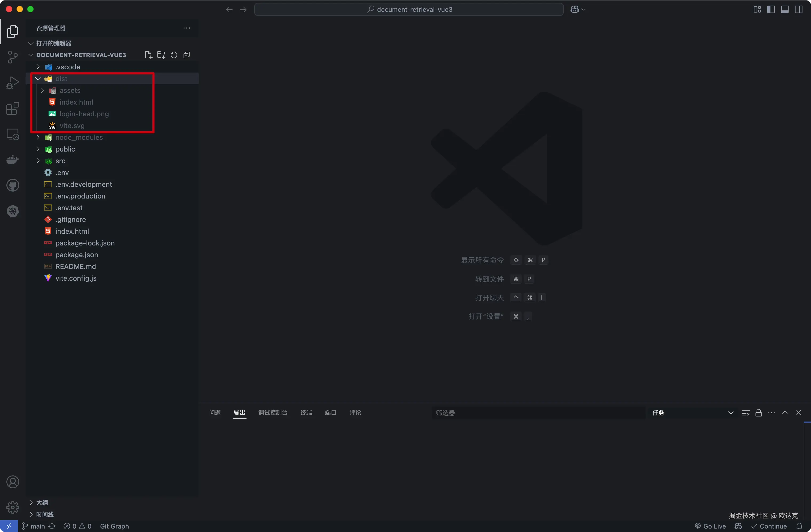Switch to the 终端 panel tab
The height and width of the screenshot is (532, 811).
pyautogui.click(x=306, y=413)
